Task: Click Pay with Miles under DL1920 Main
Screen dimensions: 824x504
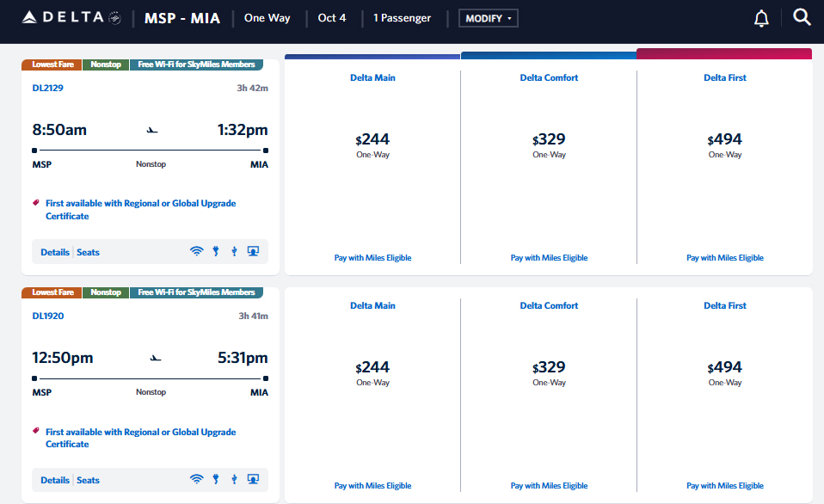Action: tap(372, 486)
